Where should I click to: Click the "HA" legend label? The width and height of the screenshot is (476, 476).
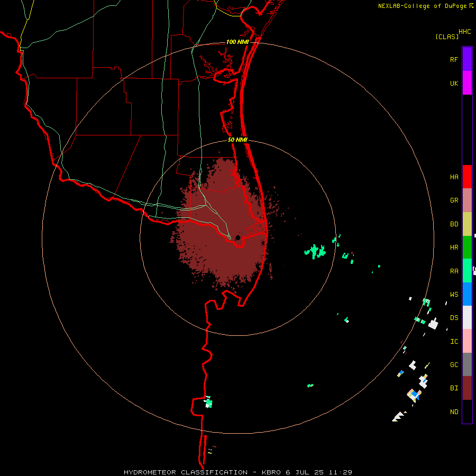point(454,177)
